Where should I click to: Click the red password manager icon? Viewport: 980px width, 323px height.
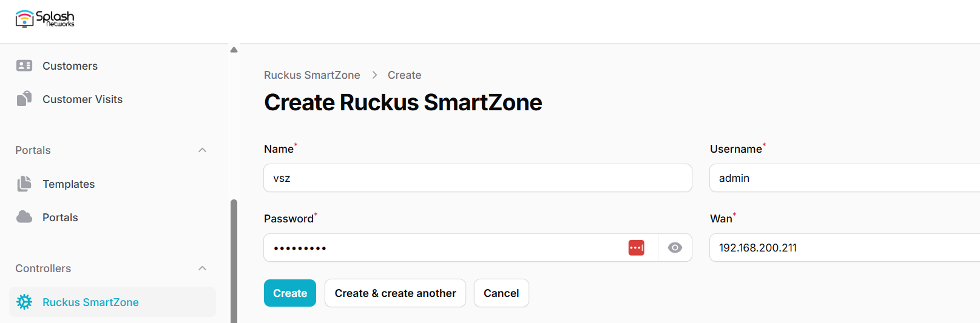637,248
